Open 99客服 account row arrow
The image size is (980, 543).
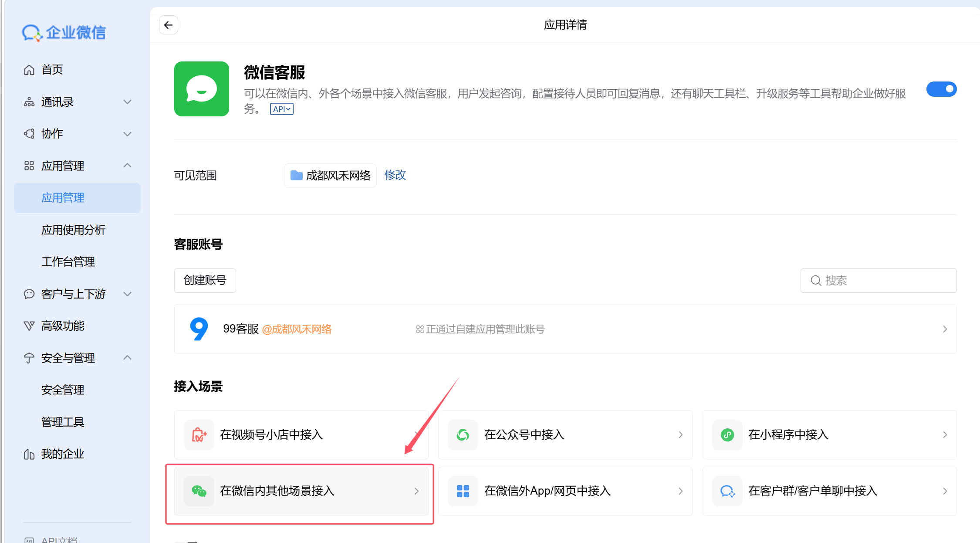[x=945, y=329]
